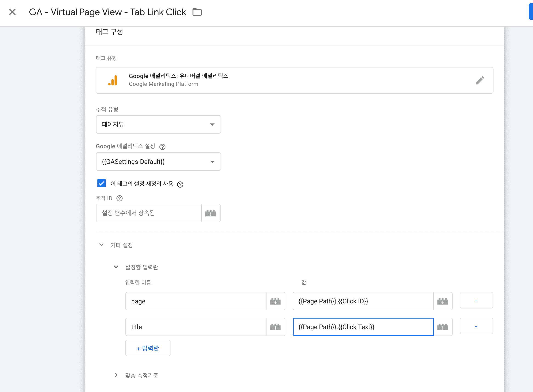533x392 pixels.
Task: Remove the page field row with minus button
Action: (x=476, y=300)
